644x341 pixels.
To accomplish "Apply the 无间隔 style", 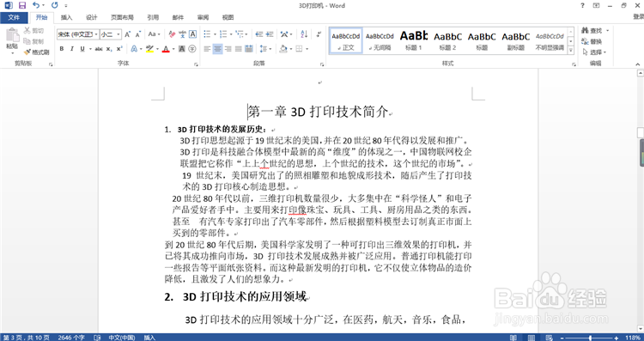I will [x=380, y=40].
